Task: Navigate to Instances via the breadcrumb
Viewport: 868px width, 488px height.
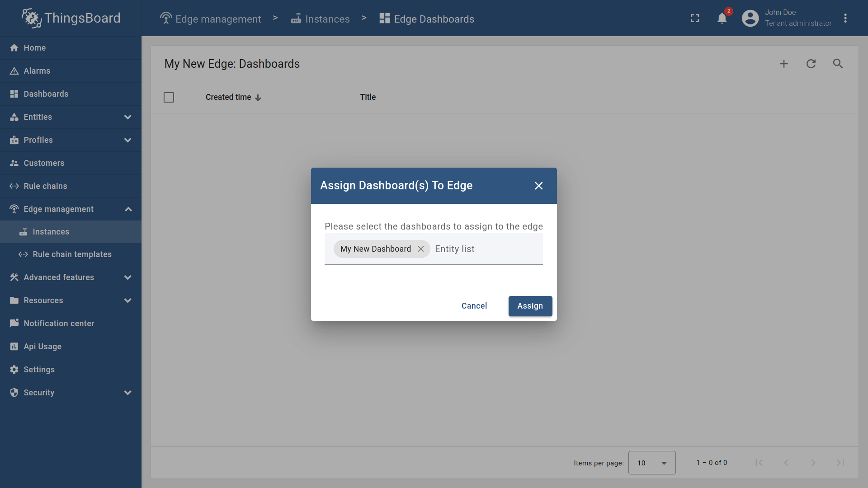Action: pos(328,19)
